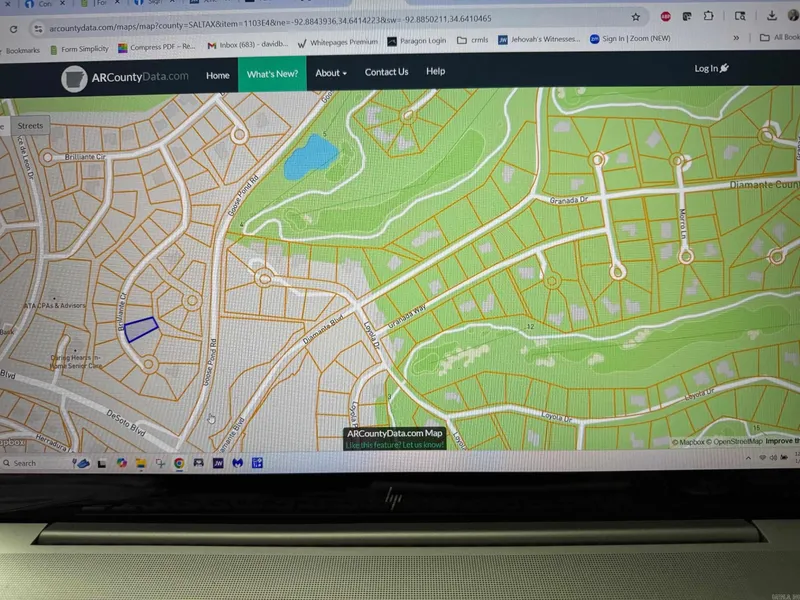Screen dimensions: 800x600
Task: Open the Contact Us page
Action: (386, 72)
